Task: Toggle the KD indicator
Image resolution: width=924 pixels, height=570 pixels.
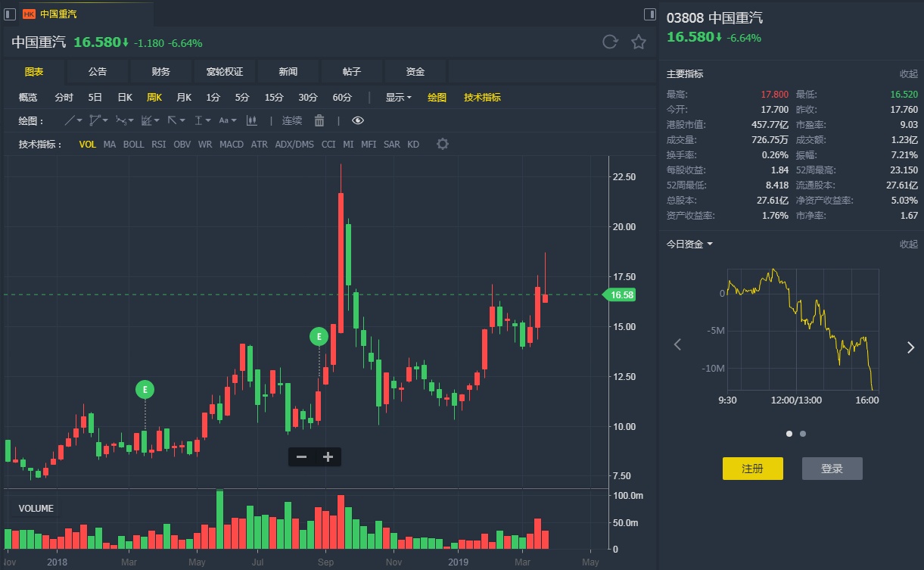Action: coord(413,144)
